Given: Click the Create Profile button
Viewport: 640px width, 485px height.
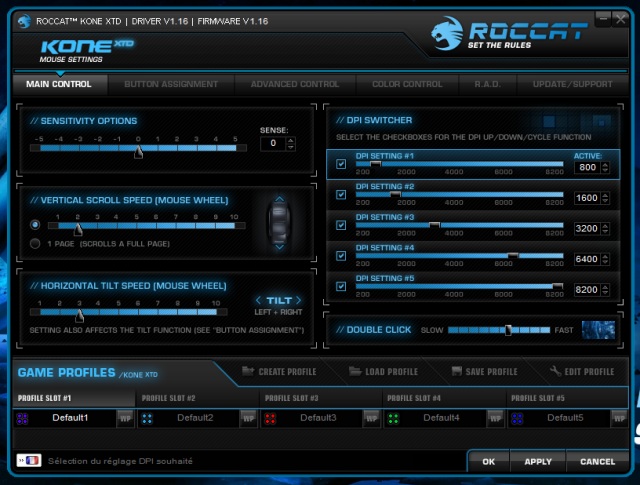Looking at the screenshot, I should tap(279, 372).
